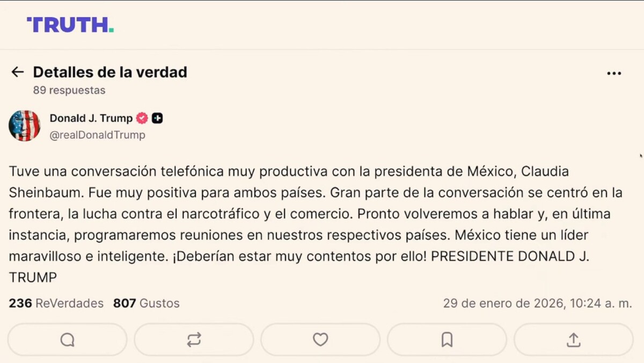Click the share upload icon
644x363 pixels.
[x=573, y=339]
